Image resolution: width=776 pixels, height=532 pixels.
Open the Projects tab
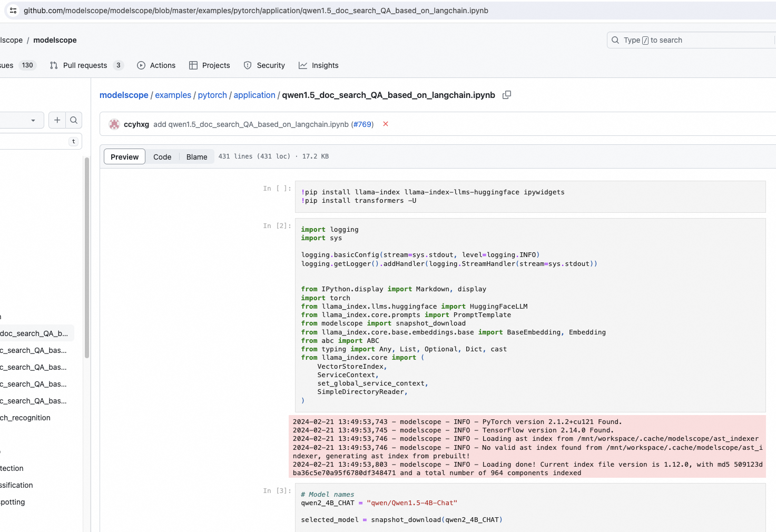[x=210, y=65]
